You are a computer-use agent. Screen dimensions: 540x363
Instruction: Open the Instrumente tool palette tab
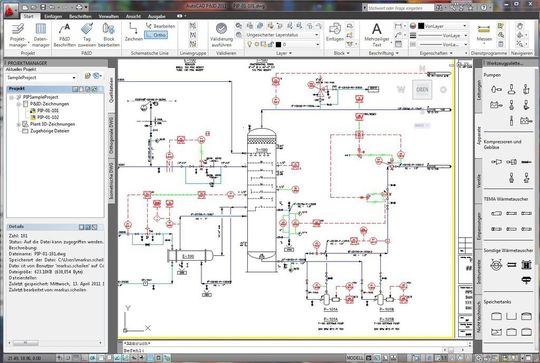tap(478, 272)
